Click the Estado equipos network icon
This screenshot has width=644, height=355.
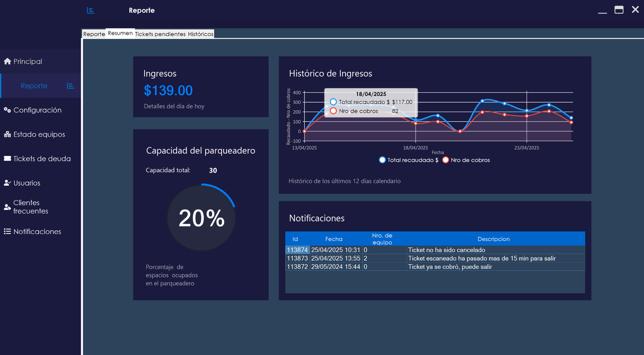pos(7,134)
